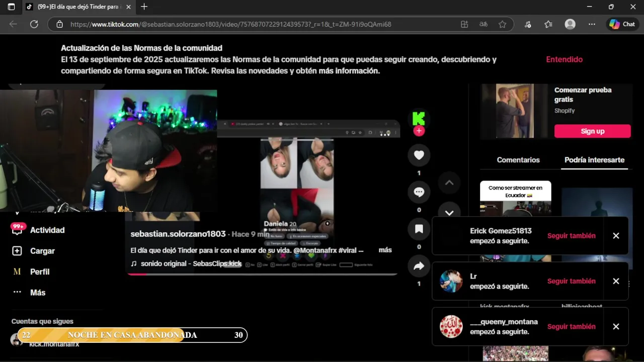Image resolution: width=644 pixels, height=362 pixels.
Task: Click the browser address bar URL
Action: click(x=231, y=24)
